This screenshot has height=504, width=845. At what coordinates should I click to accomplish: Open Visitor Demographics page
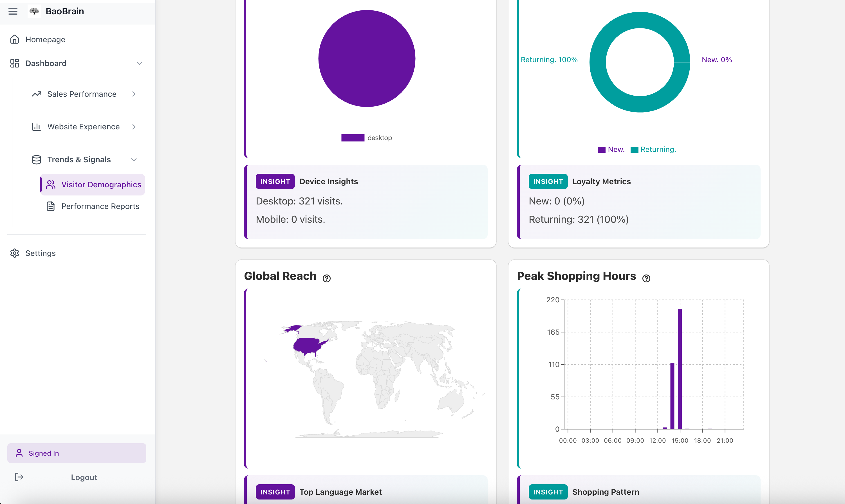click(x=101, y=184)
